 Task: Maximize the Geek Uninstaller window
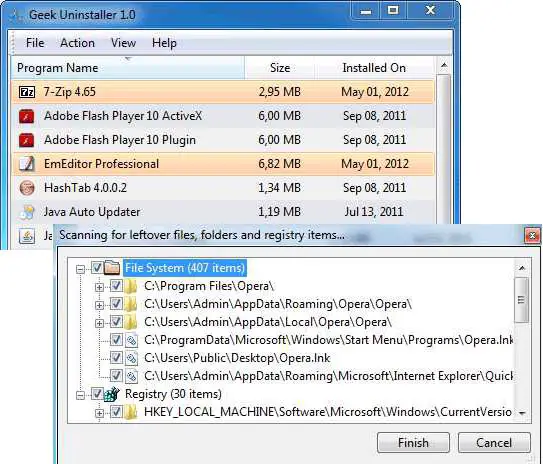pos(393,10)
